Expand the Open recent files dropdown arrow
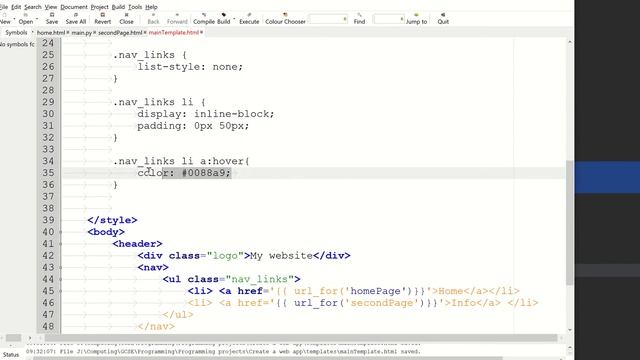The width and height of the screenshot is (640, 360). 37,19
